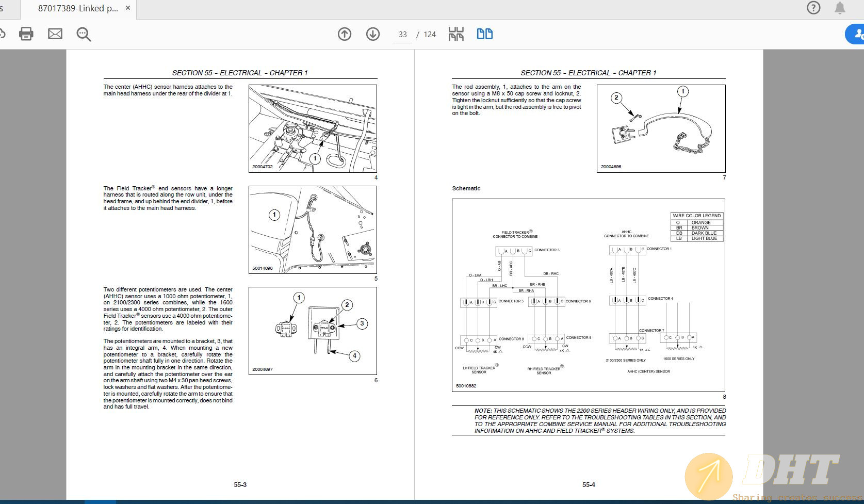
Task: Open the notifications bell
Action: click(x=840, y=8)
